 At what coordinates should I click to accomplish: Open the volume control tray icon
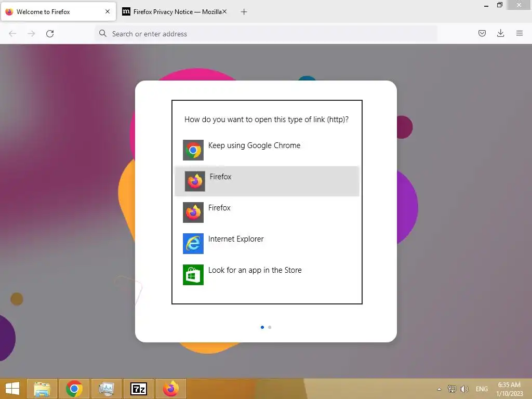[464, 389]
